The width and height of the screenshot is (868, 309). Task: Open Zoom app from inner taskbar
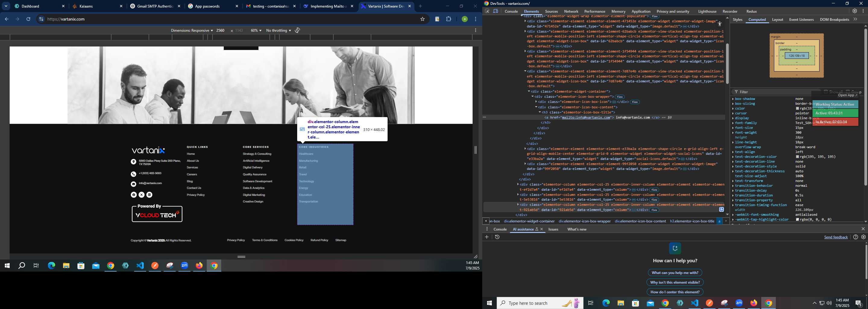tap(185, 266)
